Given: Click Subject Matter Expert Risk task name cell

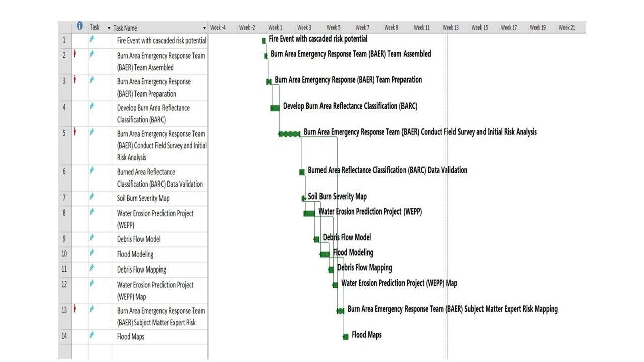Looking at the screenshot, I should click(x=160, y=317).
